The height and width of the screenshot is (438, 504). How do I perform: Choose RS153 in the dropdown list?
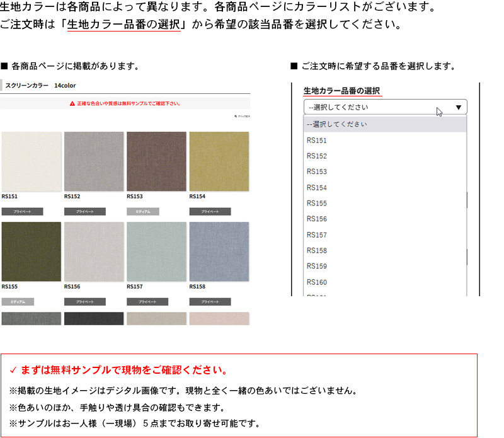[x=317, y=172]
